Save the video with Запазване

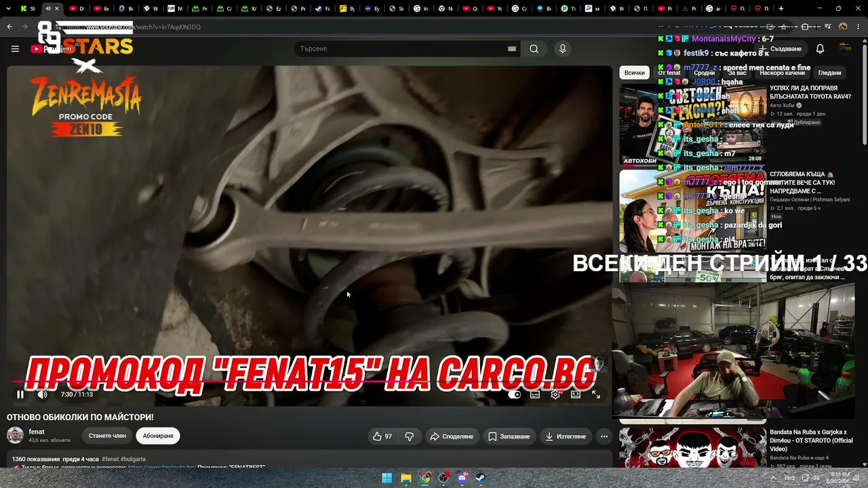(509, 436)
